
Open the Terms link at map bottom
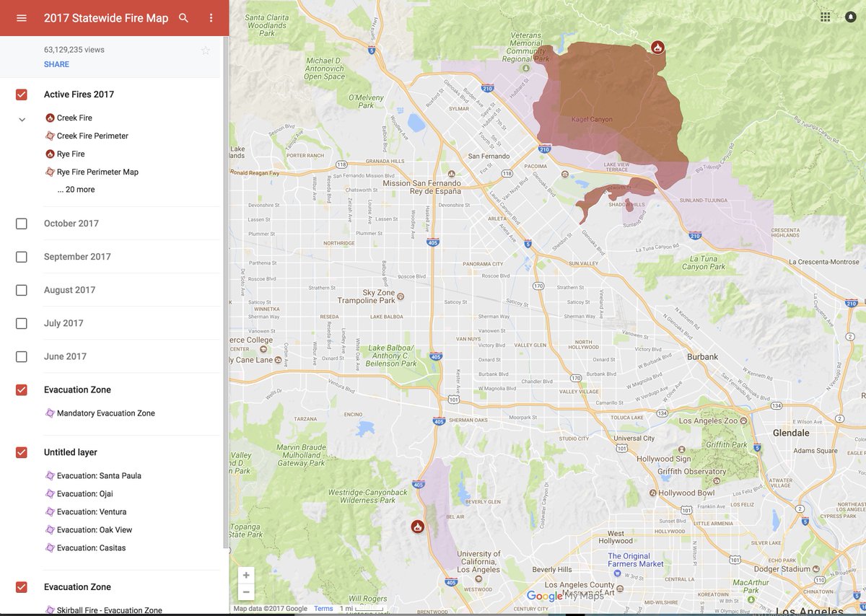coord(323,609)
